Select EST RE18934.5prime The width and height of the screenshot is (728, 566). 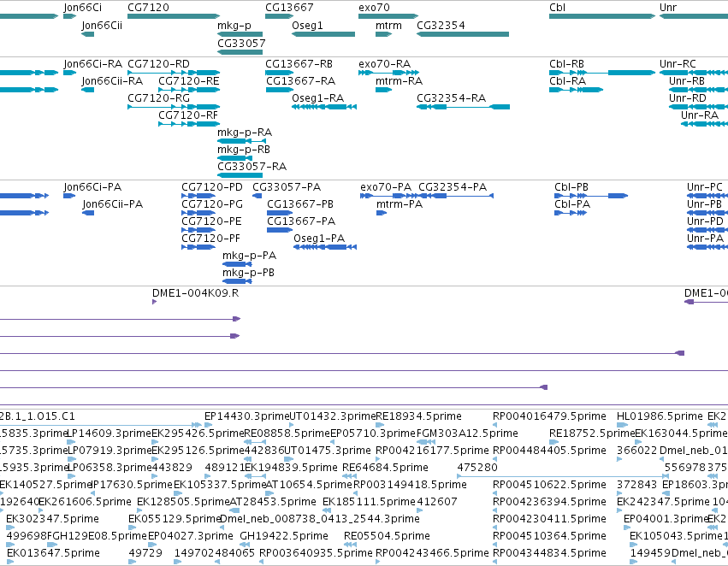pos(419,416)
